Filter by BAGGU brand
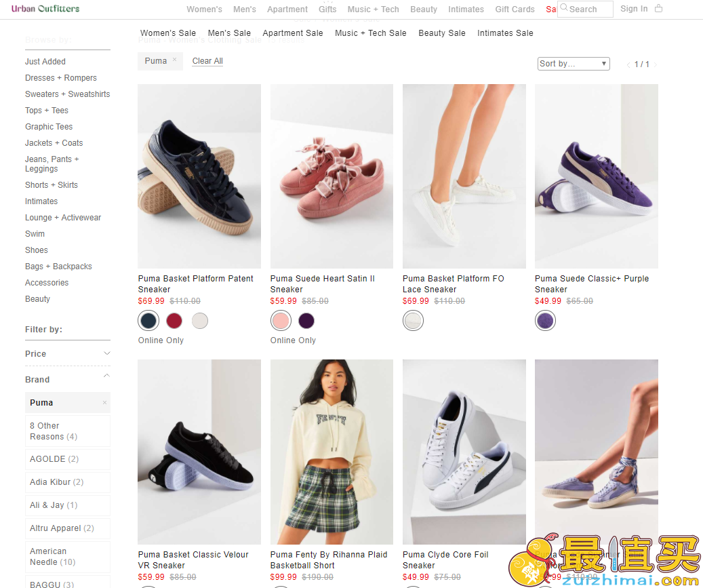 [68, 582]
